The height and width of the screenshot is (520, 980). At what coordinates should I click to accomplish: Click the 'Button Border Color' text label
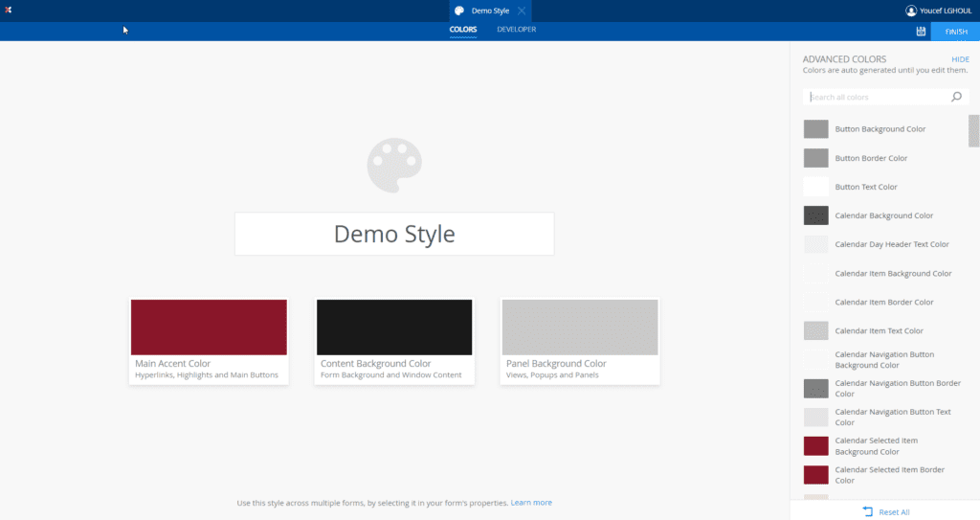[x=871, y=158]
